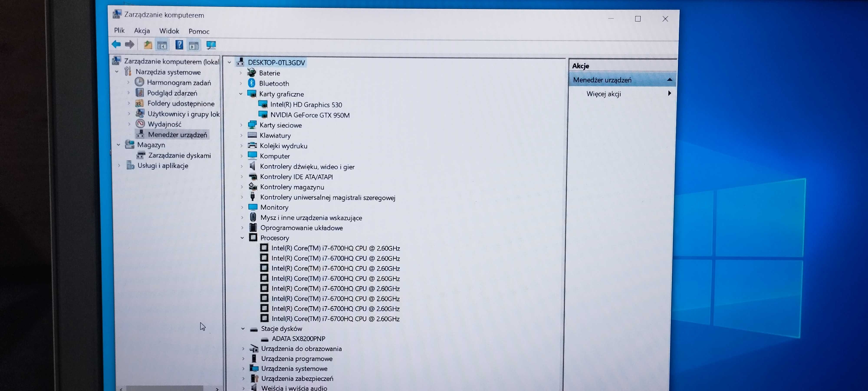868x391 pixels.
Task: Click the Back arrow toolbar icon
Action: [x=116, y=44]
